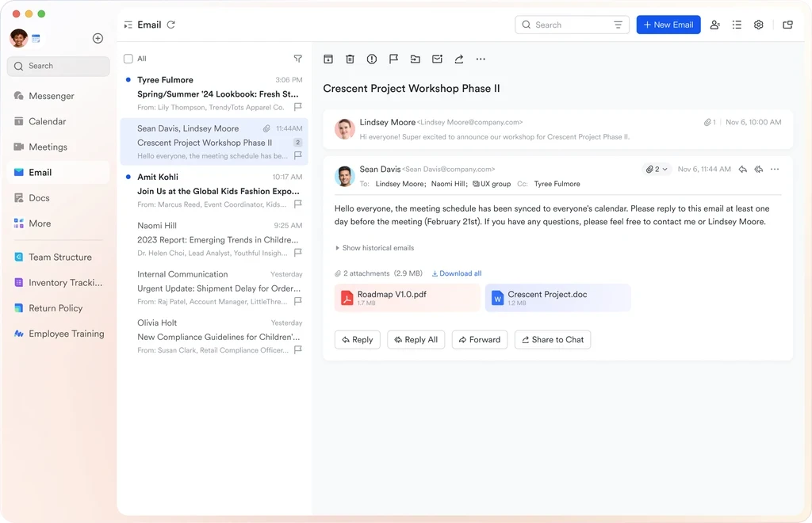Click the mark as unread envelope icon
The width and height of the screenshot is (812, 523).
click(437, 59)
